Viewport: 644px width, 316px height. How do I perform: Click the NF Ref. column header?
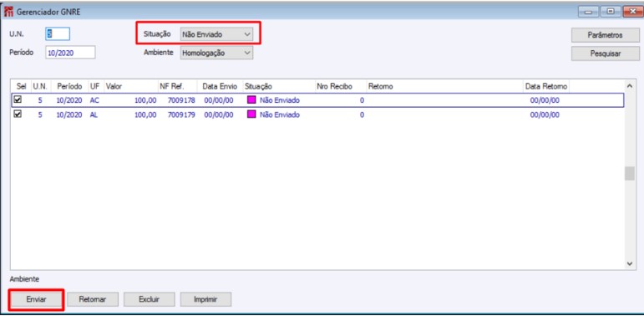(x=177, y=87)
